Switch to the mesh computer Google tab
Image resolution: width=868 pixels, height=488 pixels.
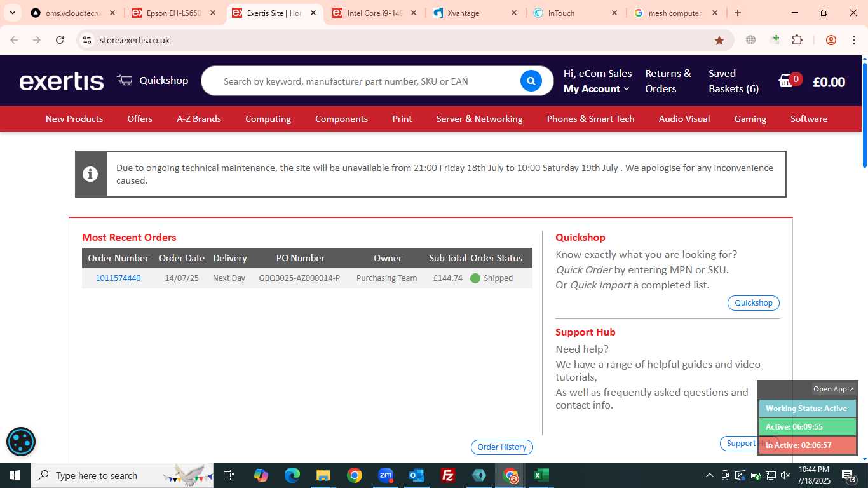pos(675,13)
